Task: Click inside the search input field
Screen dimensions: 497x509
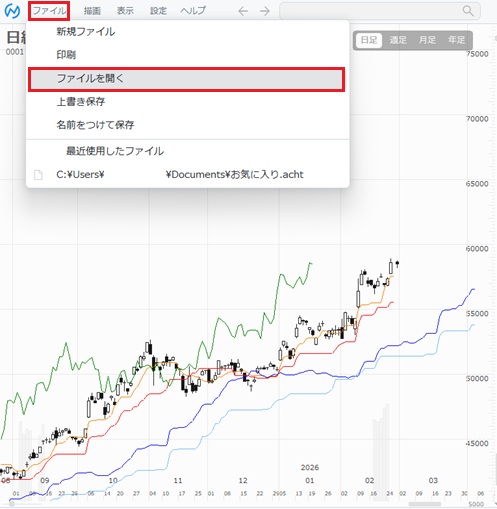Action: point(371,11)
